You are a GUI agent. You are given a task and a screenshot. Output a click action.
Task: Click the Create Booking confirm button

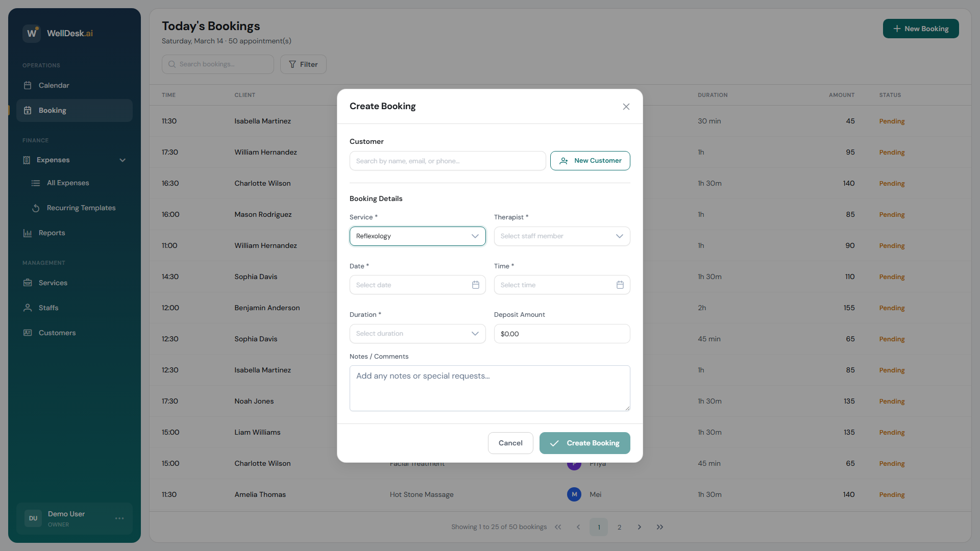584,443
